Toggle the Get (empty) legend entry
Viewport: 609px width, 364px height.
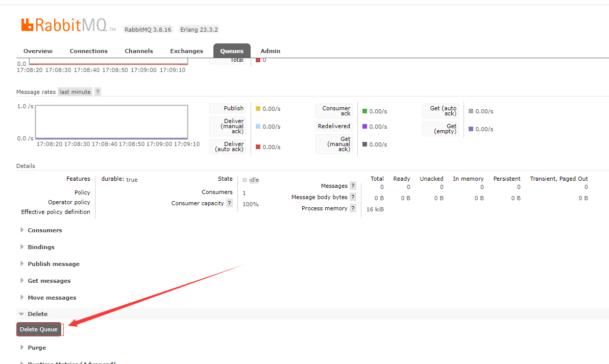[x=441, y=129]
